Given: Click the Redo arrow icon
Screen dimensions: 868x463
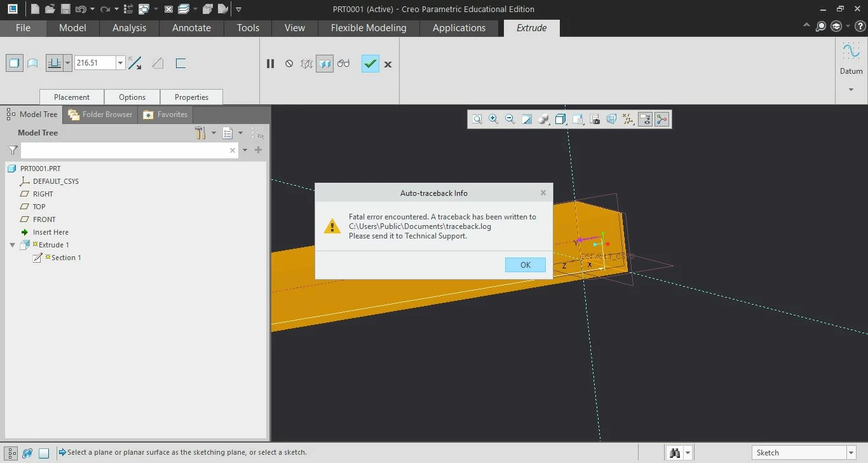Looking at the screenshot, I should (105, 9).
